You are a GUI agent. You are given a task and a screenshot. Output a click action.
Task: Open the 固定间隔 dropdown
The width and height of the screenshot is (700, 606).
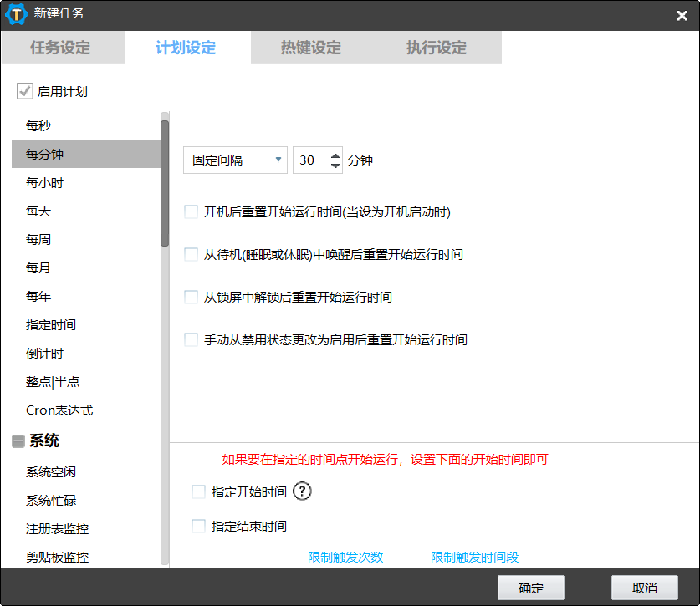pyautogui.click(x=234, y=160)
